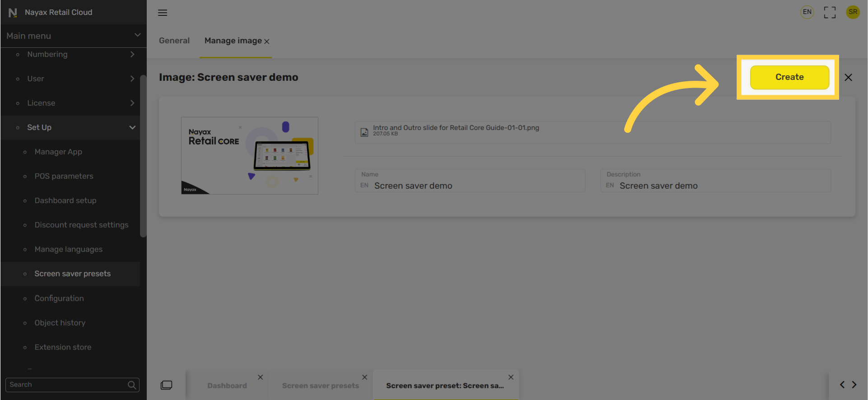Image resolution: width=868 pixels, height=400 pixels.
Task: Expand the License submenu
Action: tap(132, 103)
